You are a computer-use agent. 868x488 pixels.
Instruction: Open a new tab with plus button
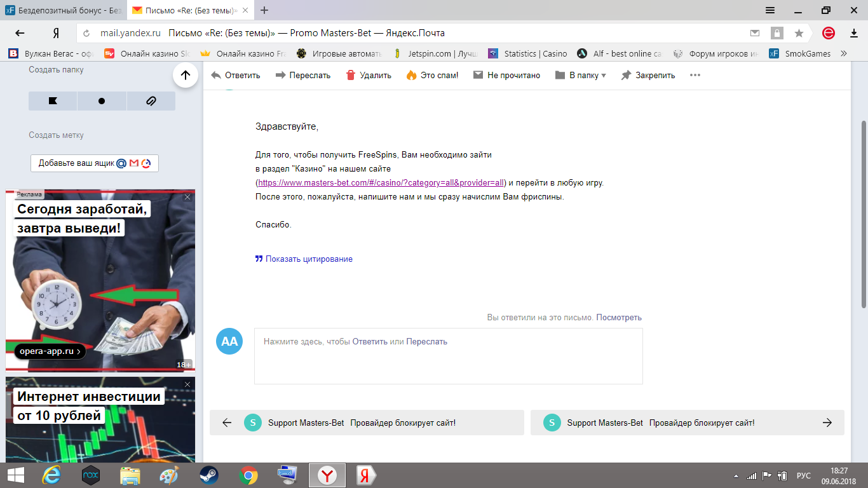tap(264, 10)
